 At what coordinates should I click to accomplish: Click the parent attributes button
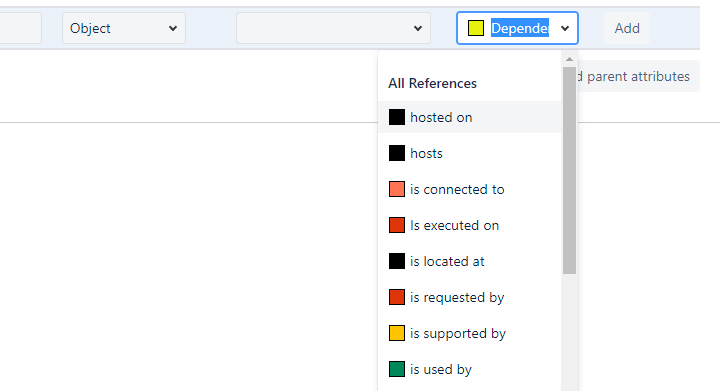[x=638, y=76]
